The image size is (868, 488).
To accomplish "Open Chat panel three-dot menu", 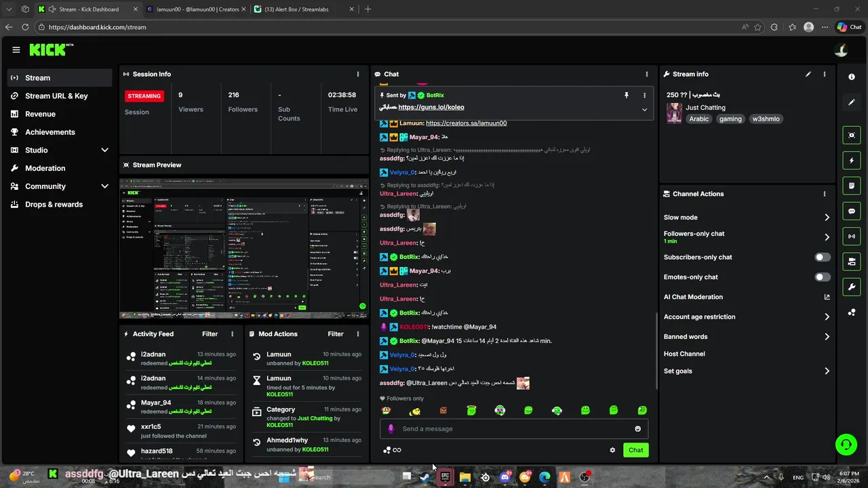I will (x=647, y=74).
